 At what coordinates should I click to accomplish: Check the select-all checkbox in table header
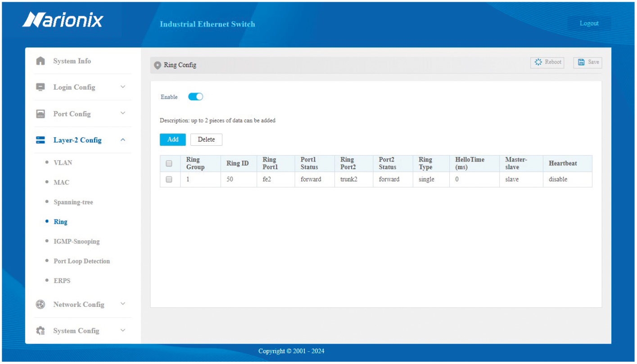(169, 163)
